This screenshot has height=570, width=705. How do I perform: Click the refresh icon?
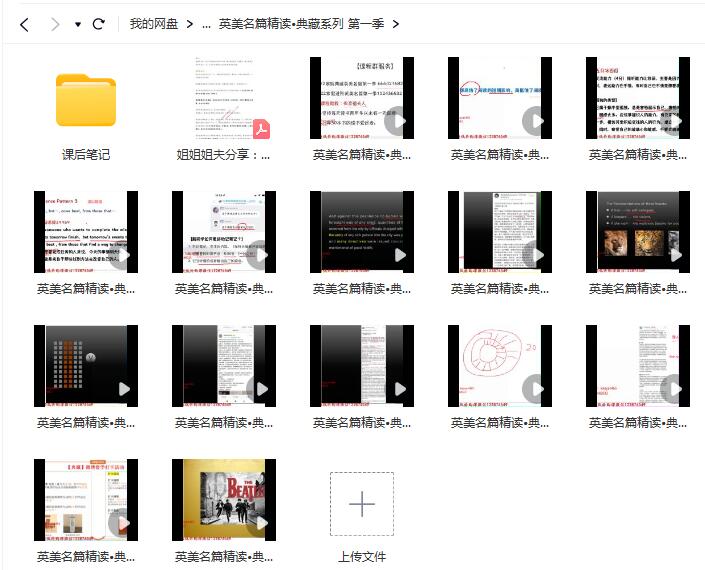[98, 24]
